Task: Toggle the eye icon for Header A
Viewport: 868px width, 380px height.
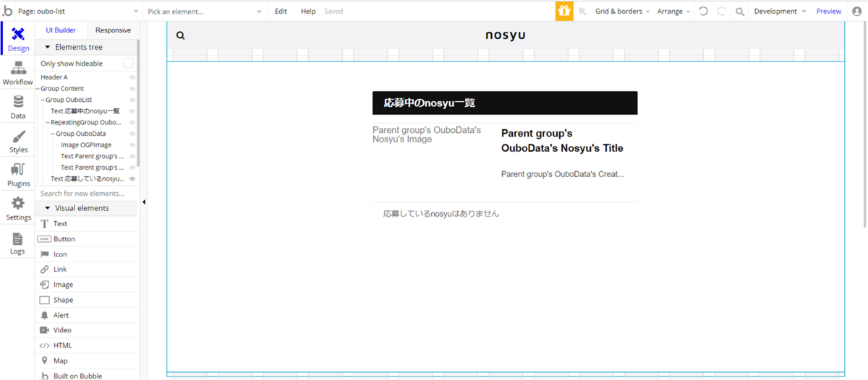Action: pyautogui.click(x=132, y=77)
